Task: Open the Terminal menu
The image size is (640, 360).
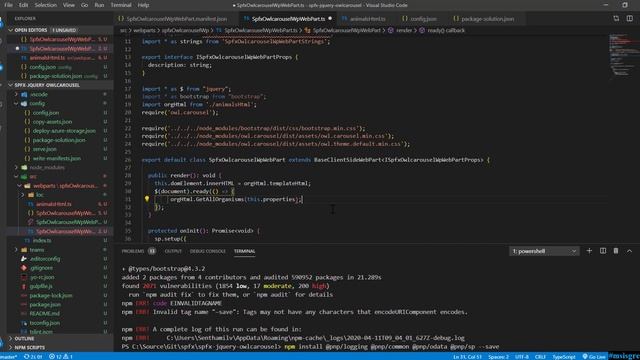Action: coord(121,5)
